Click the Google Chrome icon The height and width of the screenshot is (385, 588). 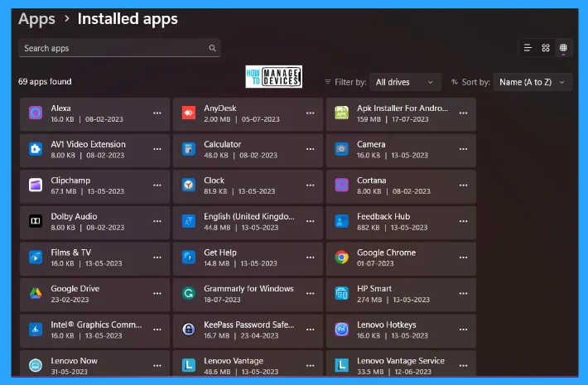click(342, 257)
